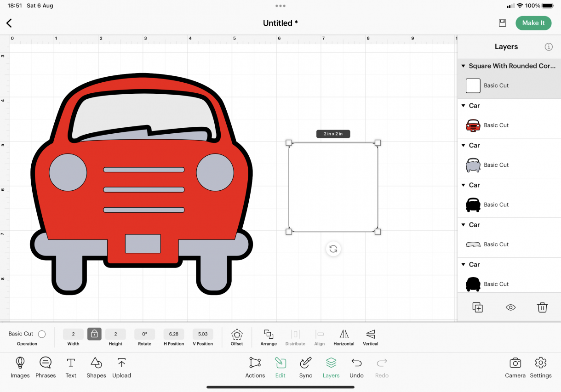Tap the rotate handle below the square

[x=333, y=249]
